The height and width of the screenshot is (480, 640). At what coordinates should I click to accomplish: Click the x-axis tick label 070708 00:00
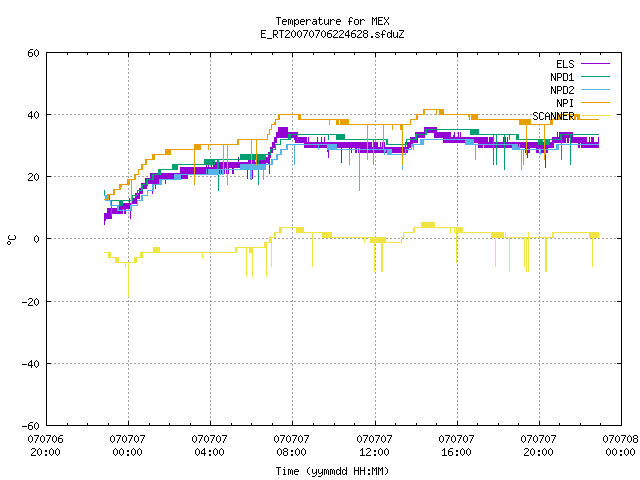tap(621, 446)
